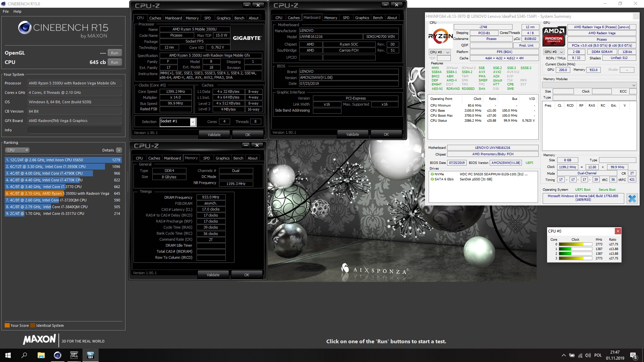Image resolution: width=644 pixels, height=362 pixels.
Task: Switch to HWiNFO via its taskbar icon
Action: coord(90,355)
